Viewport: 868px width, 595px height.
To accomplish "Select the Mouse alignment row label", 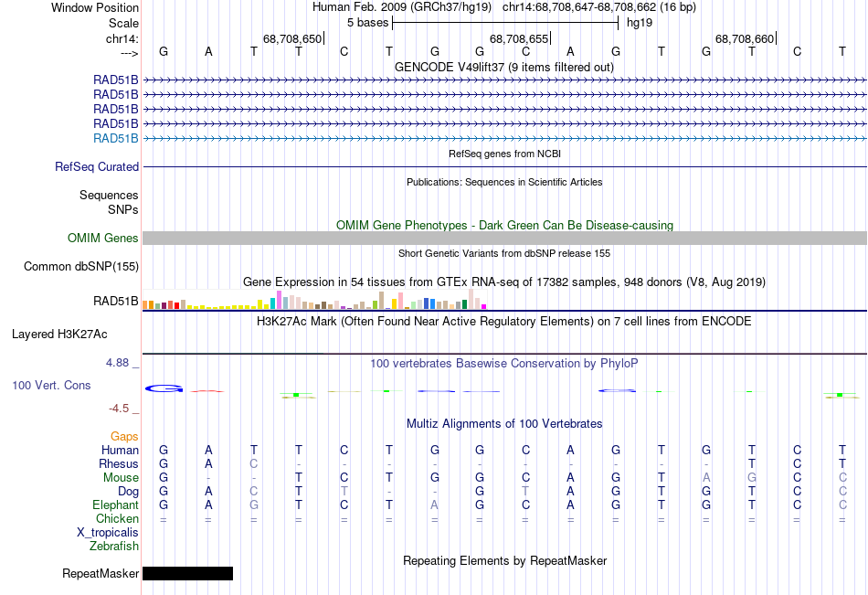I will coord(121,477).
